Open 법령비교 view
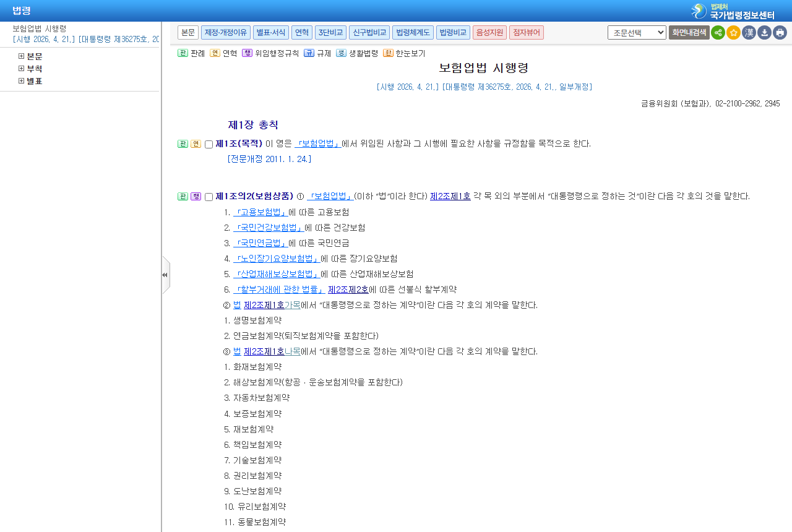 click(x=453, y=33)
